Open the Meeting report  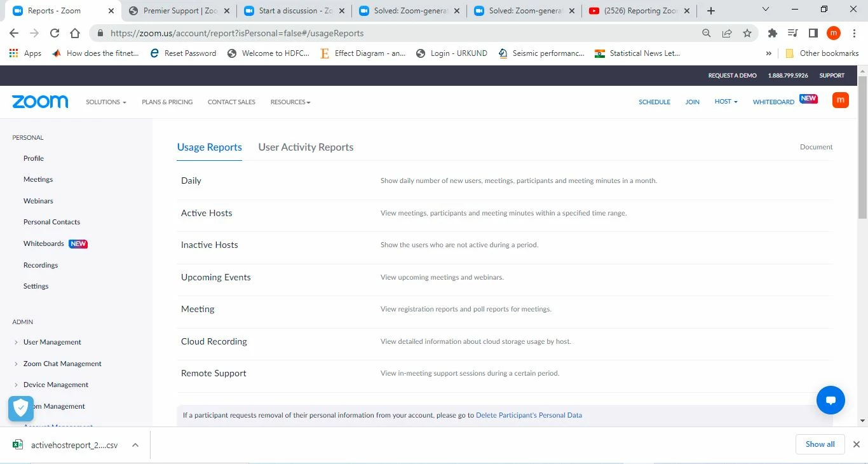coord(198,309)
